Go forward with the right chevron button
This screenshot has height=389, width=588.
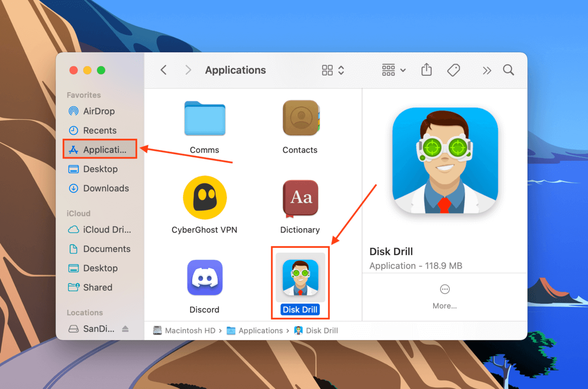(x=188, y=70)
